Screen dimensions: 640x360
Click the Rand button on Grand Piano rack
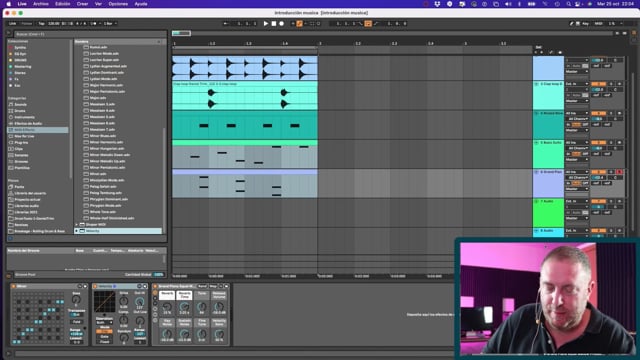(202, 286)
